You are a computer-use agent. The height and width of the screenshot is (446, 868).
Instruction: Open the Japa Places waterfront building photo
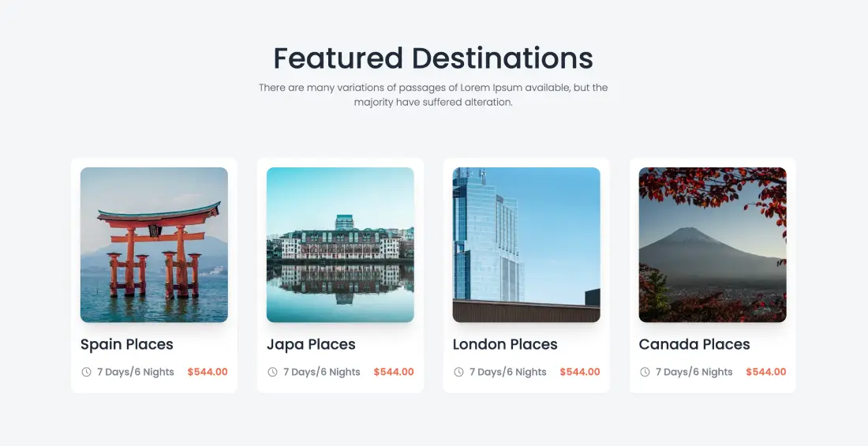point(340,245)
